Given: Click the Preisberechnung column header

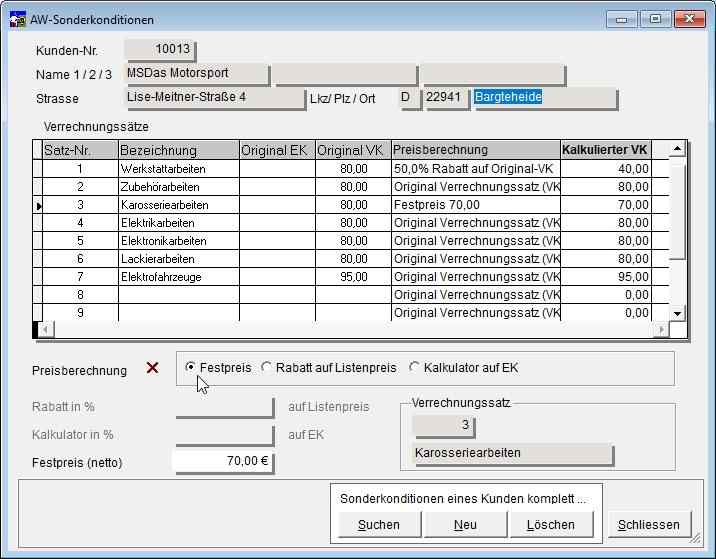Looking at the screenshot, I should [x=475, y=150].
